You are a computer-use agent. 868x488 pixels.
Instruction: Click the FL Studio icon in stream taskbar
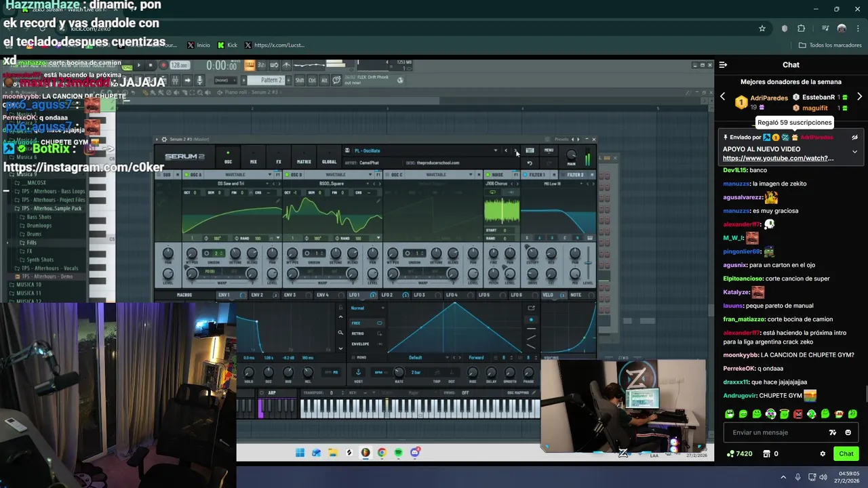[x=366, y=453]
